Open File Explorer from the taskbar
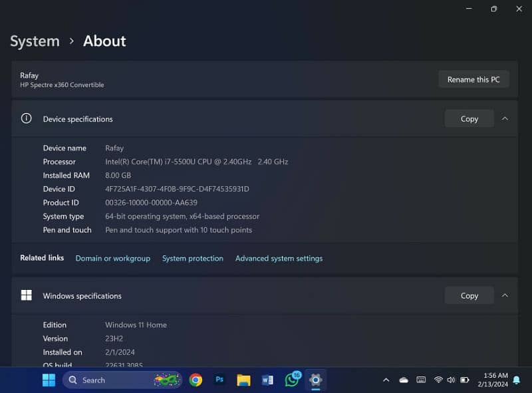The height and width of the screenshot is (393, 532). click(243, 380)
